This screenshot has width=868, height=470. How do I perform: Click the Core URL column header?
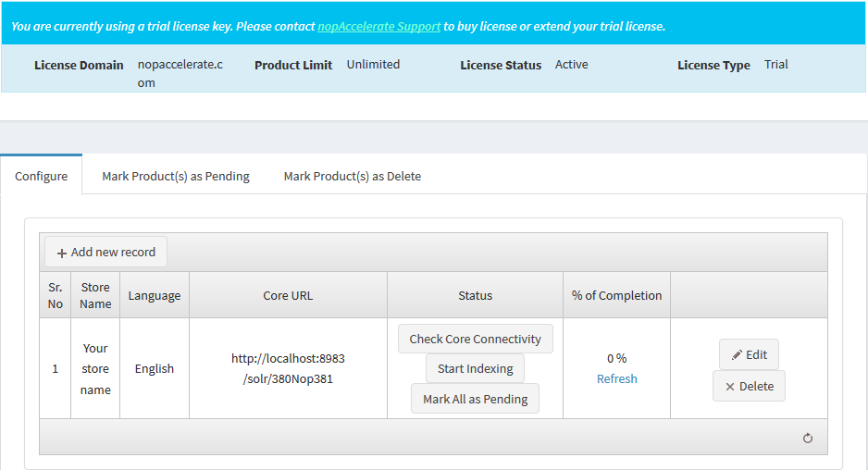click(288, 295)
